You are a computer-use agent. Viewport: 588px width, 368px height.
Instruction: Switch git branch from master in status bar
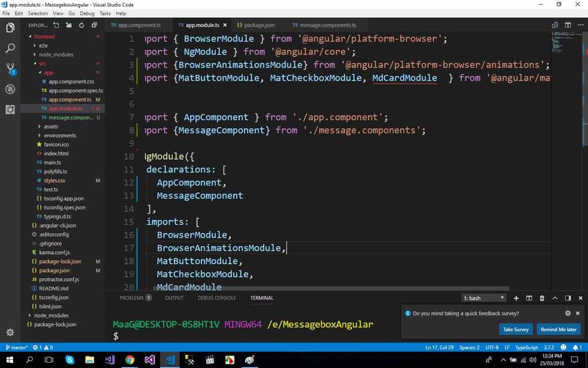17,347
